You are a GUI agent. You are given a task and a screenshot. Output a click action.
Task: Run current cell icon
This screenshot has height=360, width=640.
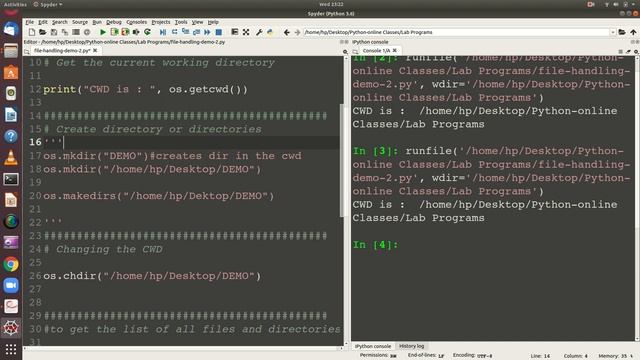click(x=114, y=32)
